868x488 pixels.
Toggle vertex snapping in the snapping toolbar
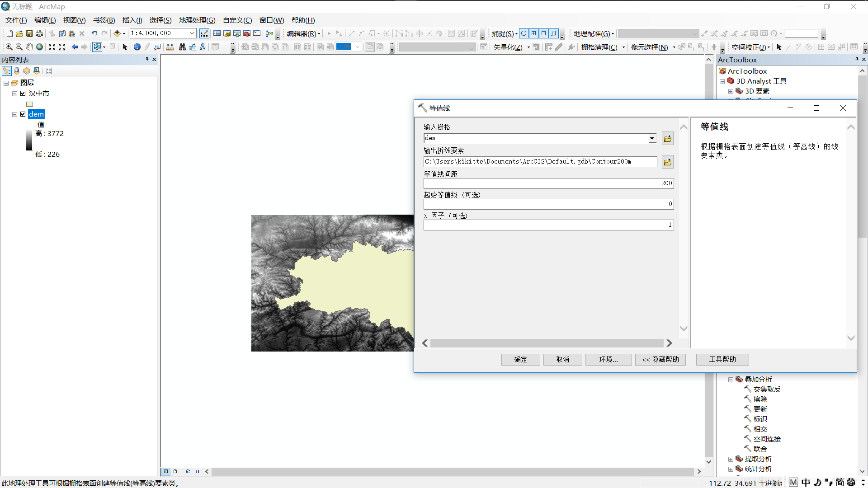tap(543, 33)
